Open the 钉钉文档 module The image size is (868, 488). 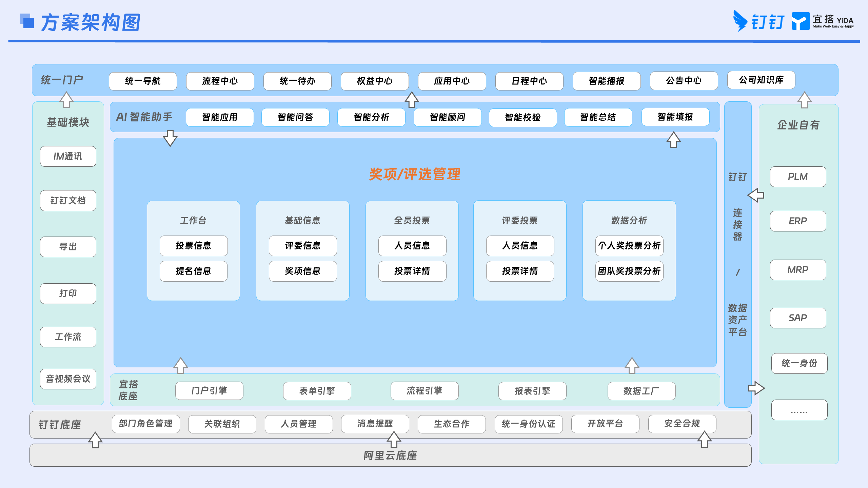pyautogui.click(x=68, y=201)
